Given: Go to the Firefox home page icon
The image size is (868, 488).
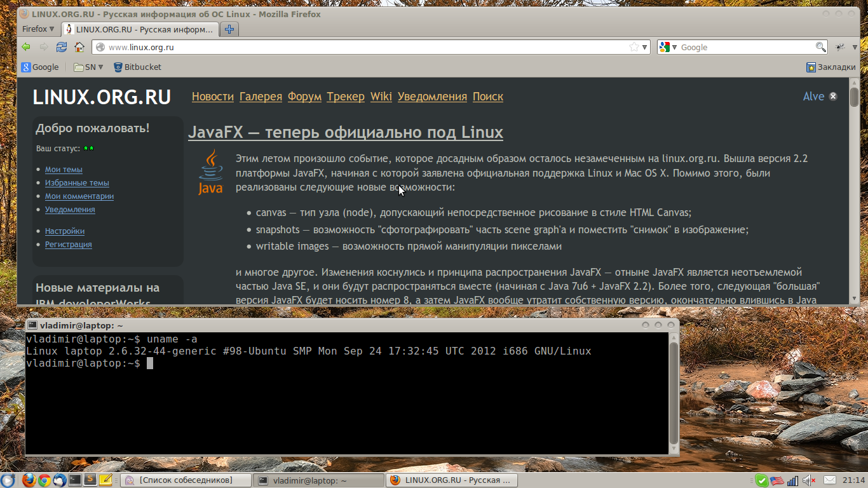Looking at the screenshot, I should pos(79,47).
